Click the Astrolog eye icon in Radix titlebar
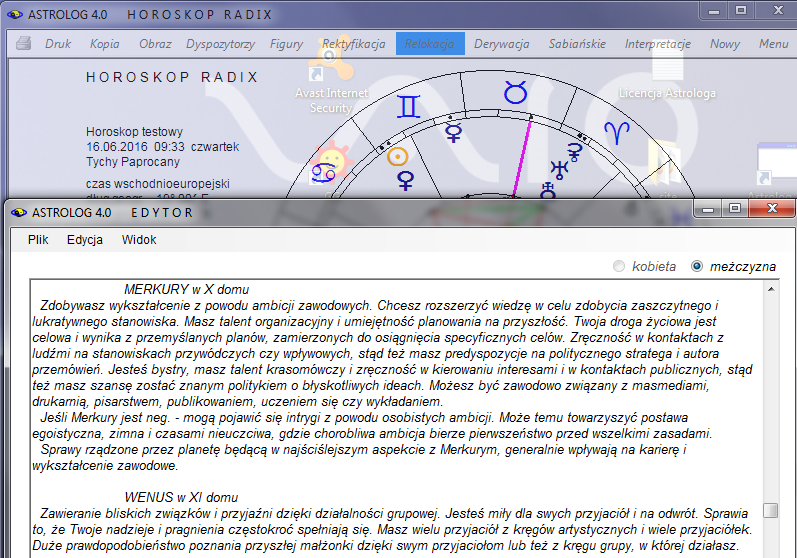 (x=15, y=14)
